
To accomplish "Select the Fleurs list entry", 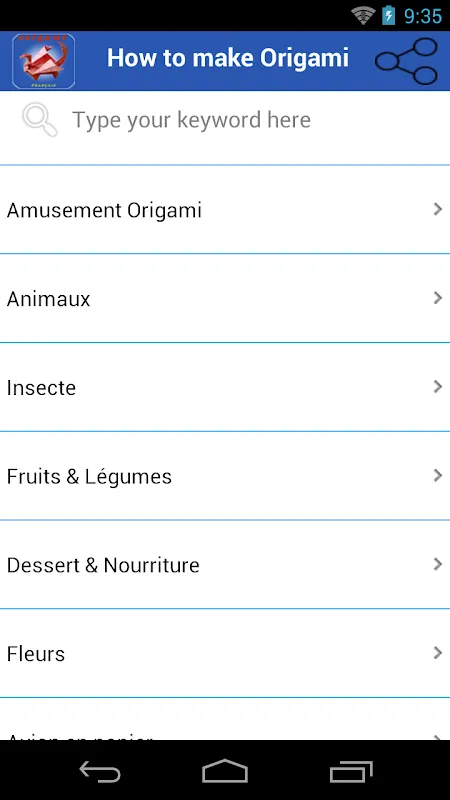I will pyautogui.click(x=225, y=653).
